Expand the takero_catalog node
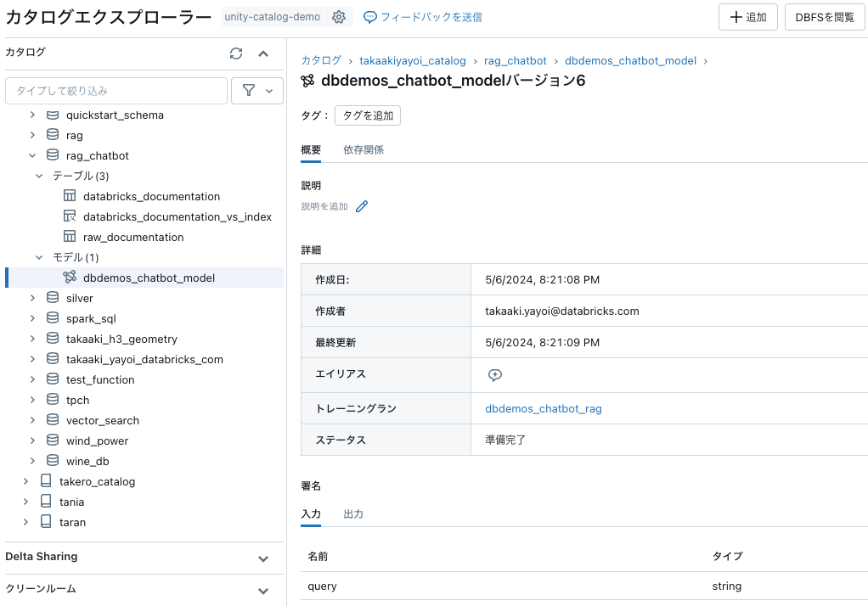Viewport: 868px width, 606px height. [26, 481]
